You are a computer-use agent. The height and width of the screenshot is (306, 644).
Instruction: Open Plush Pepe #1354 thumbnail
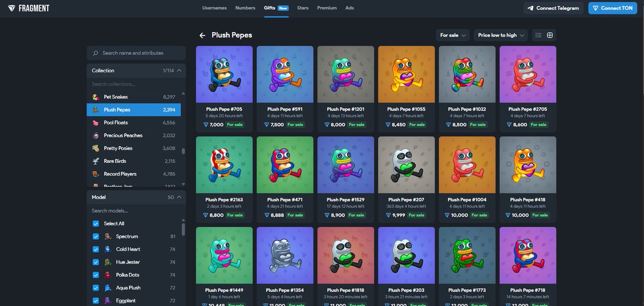click(x=285, y=256)
